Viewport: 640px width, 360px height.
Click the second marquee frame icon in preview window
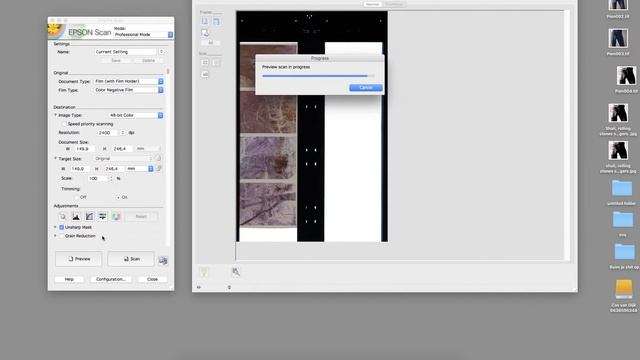coord(216,21)
